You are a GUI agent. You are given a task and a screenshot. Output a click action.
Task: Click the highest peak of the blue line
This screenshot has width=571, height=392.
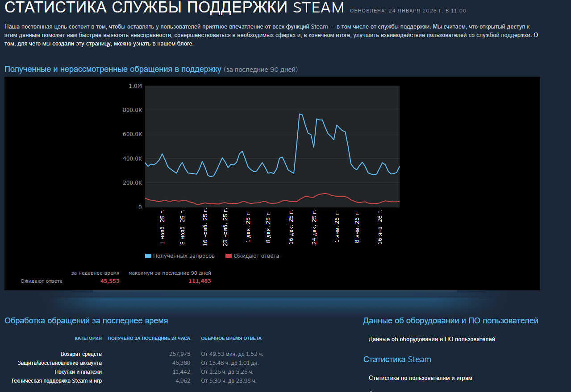pyautogui.click(x=300, y=114)
